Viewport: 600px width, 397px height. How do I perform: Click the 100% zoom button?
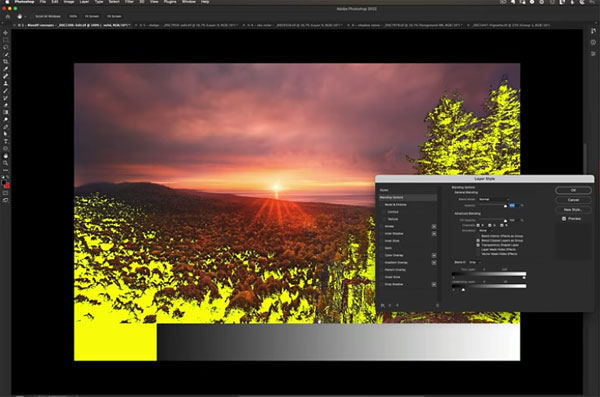coord(73,16)
